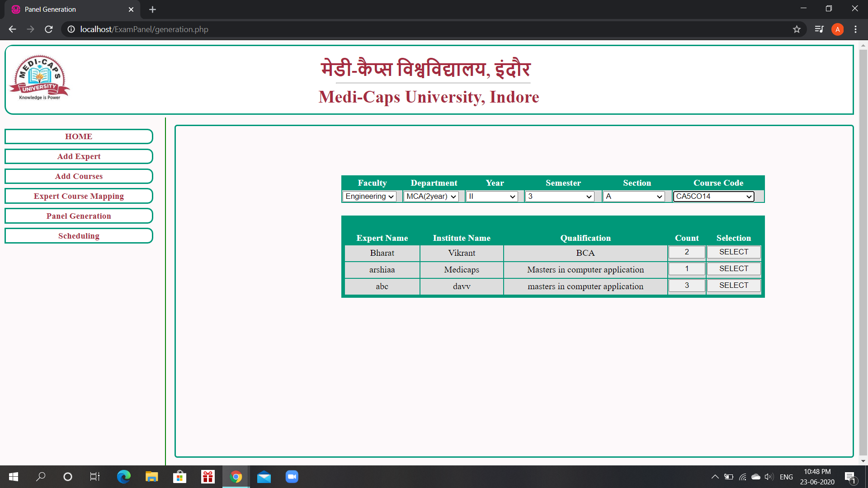Screen dimensions: 868x488
Task: Go to Expert Course Mapping menu
Action: pyautogui.click(x=79, y=196)
